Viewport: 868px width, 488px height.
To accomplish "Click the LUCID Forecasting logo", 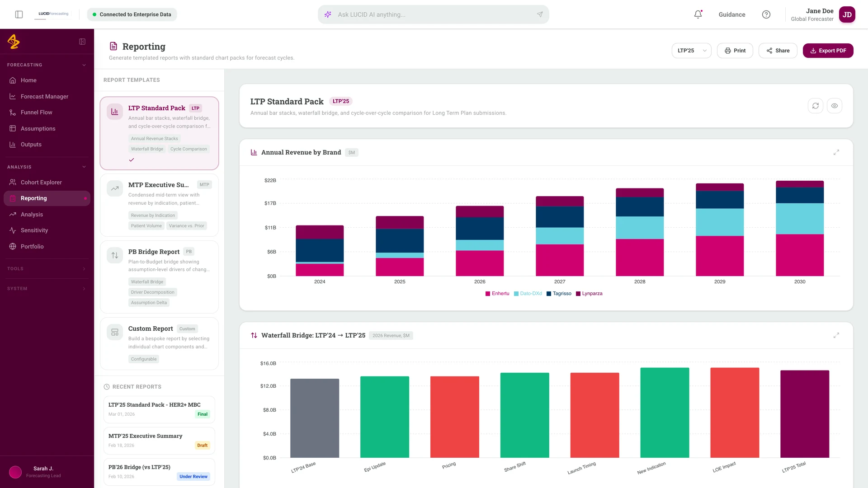I will [53, 14].
